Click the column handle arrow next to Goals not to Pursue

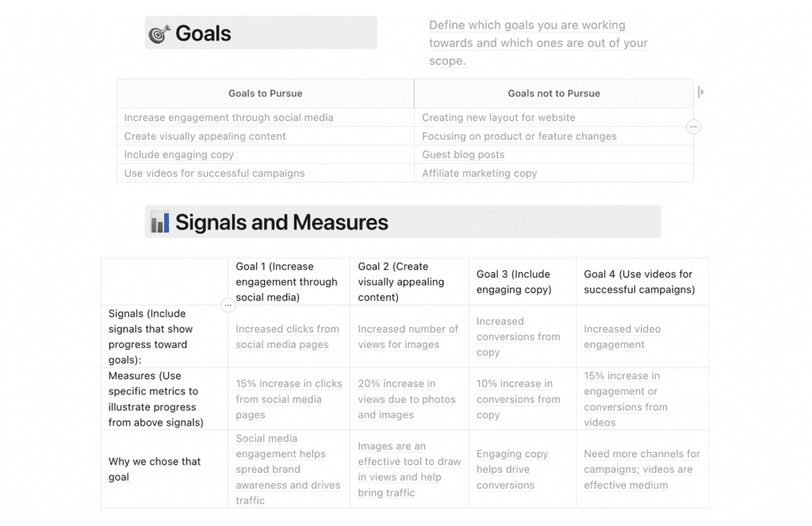(x=701, y=92)
